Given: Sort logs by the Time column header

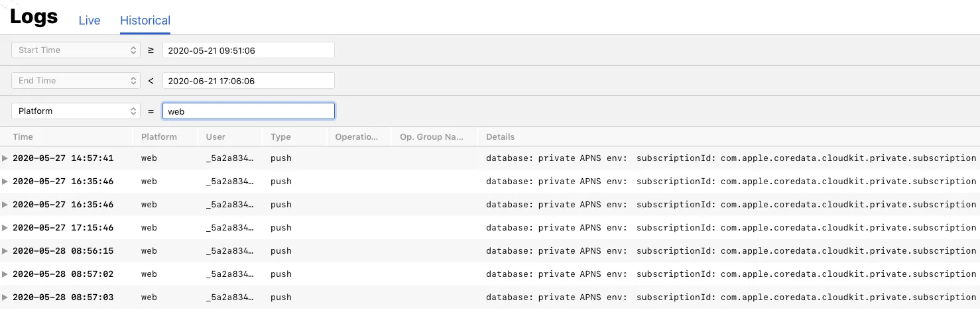Looking at the screenshot, I should pos(23,137).
